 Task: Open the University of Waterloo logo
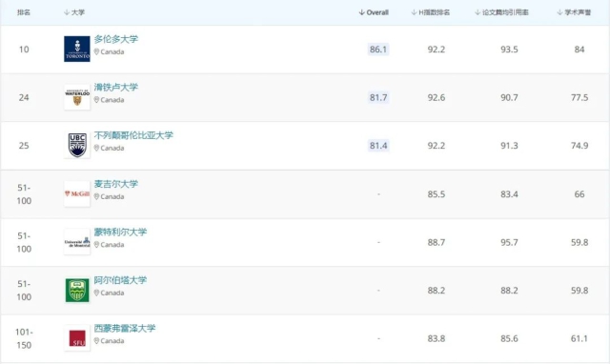pyautogui.click(x=77, y=97)
